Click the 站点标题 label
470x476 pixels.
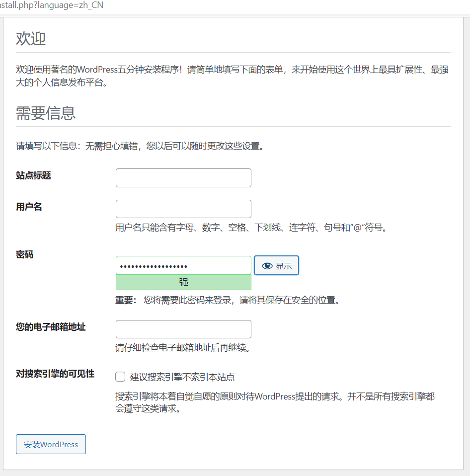33,175
